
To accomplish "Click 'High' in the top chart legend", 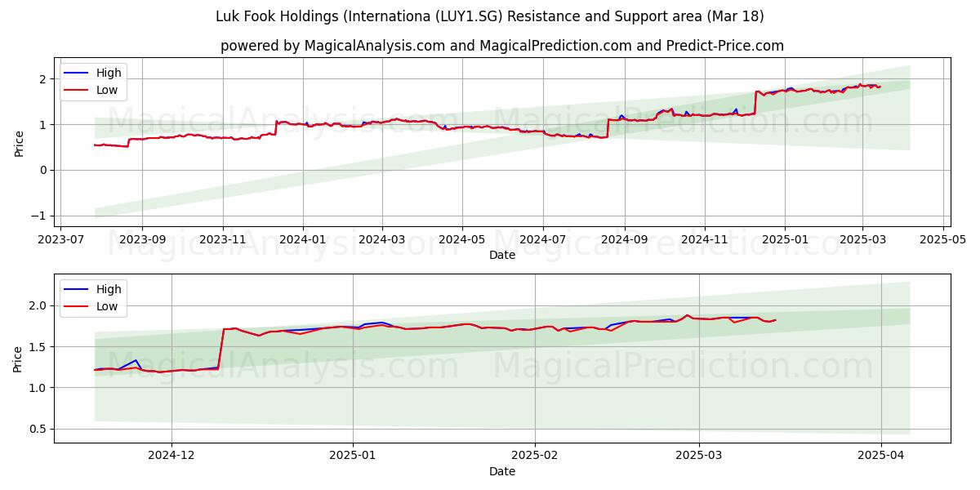I will click(x=109, y=73).
